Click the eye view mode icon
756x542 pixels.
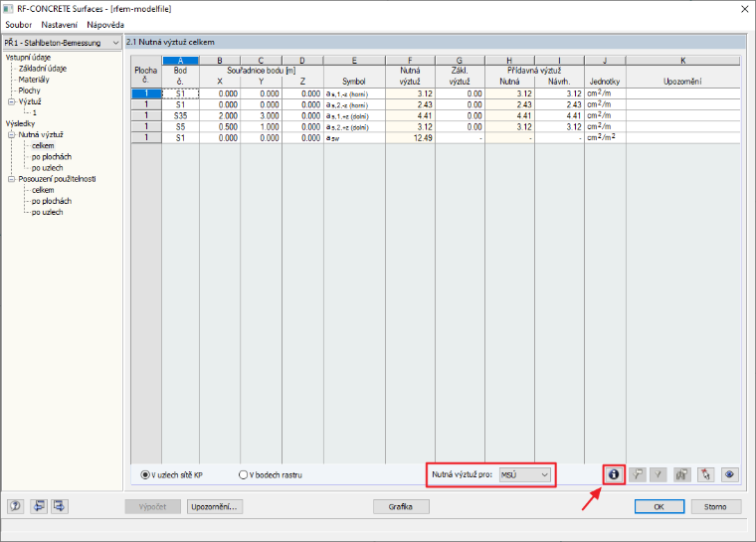coord(729,474)
